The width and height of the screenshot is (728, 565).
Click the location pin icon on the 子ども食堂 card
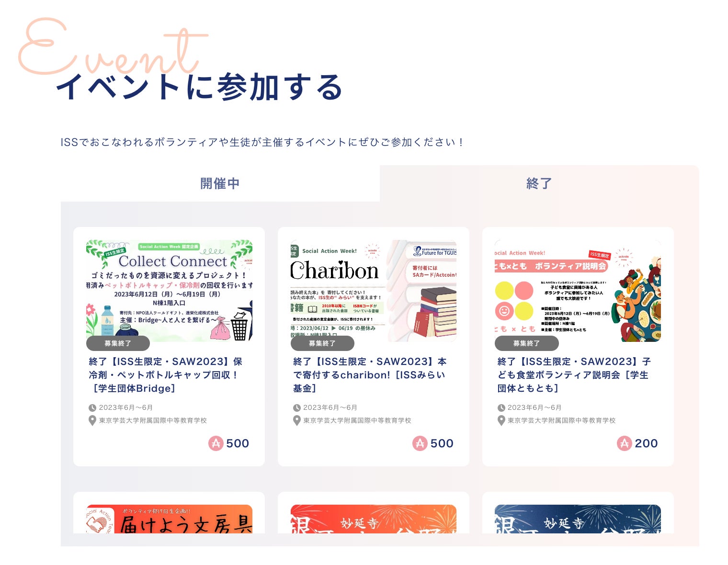[501, 420]
